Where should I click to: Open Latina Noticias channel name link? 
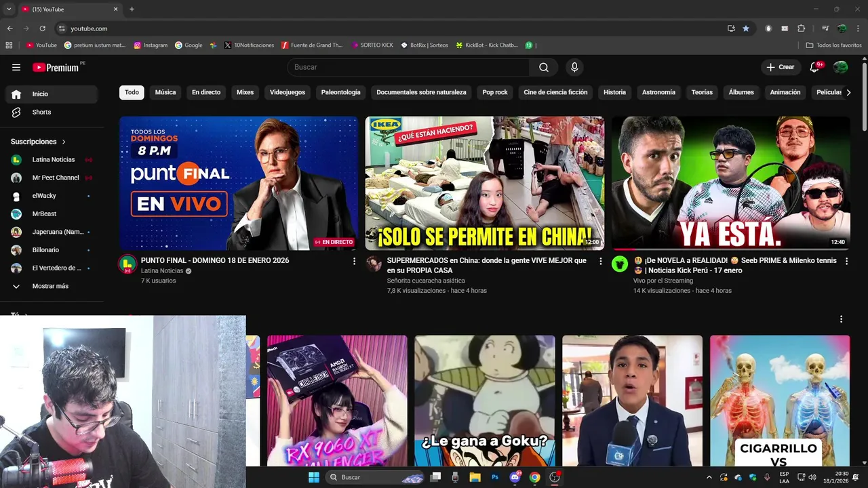(x=162, y=271)
